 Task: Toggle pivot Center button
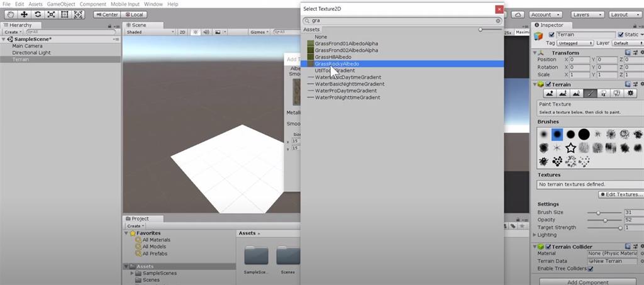(x=106, y=14)
